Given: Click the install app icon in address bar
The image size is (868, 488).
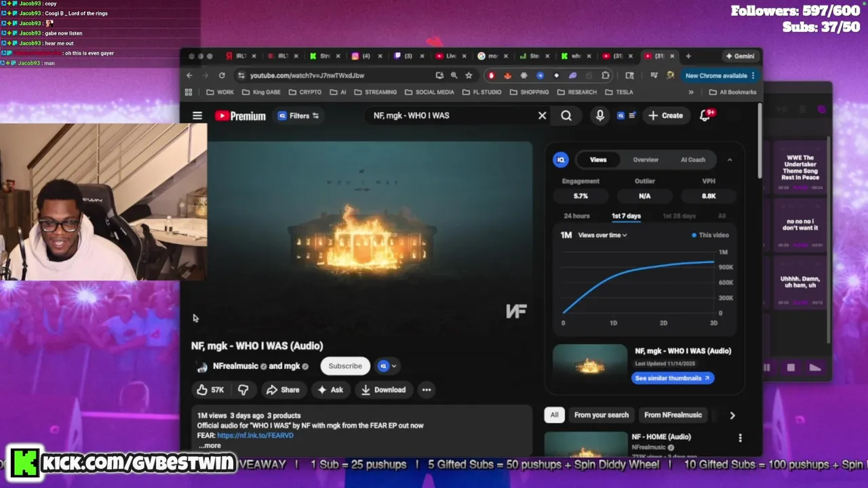Looking at the screenshot, I should [x=439, y=75].
